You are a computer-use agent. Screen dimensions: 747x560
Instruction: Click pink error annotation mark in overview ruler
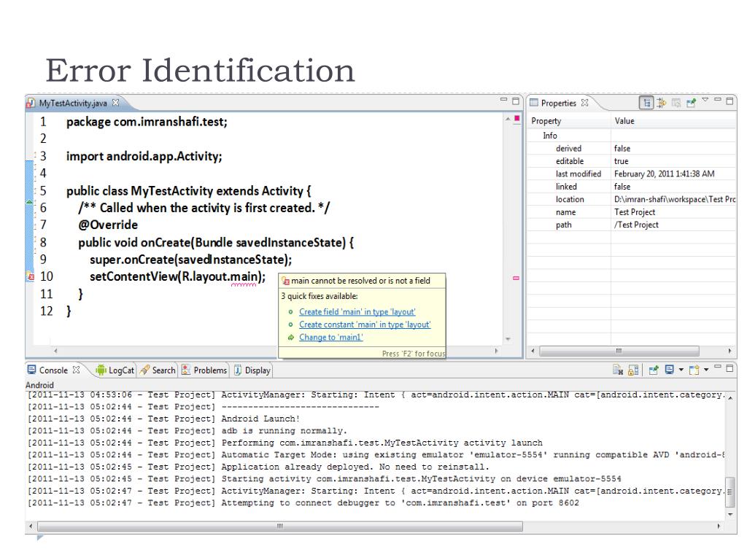click(x=516, y=278)
